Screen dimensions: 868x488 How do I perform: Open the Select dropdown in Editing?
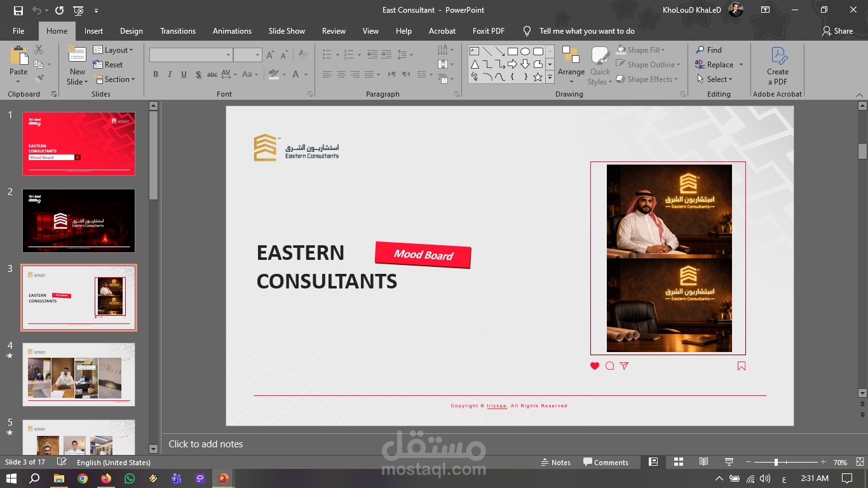coord(714,79)
